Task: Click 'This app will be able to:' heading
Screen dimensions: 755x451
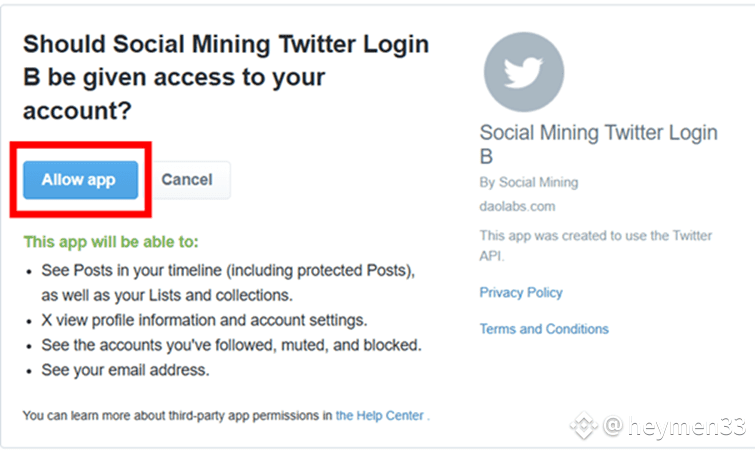Action: (x=111, y=242)
